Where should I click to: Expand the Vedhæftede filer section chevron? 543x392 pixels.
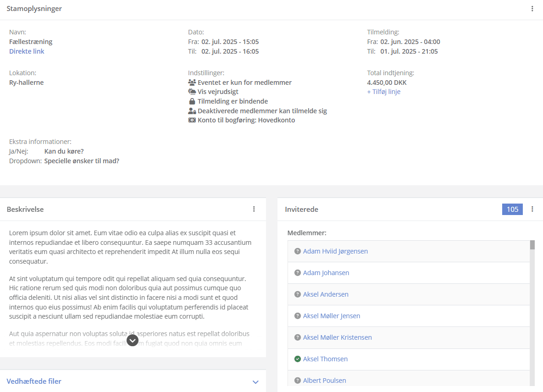coord(255,382)
